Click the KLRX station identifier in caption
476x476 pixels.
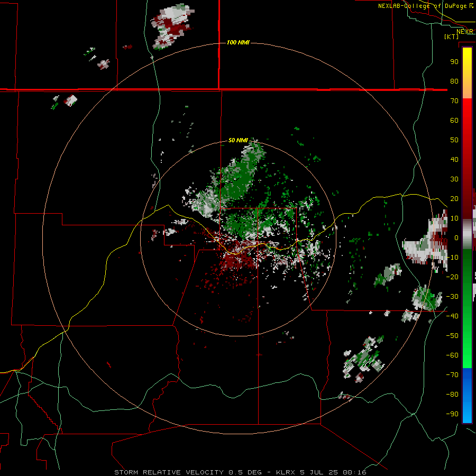(286, 472)
